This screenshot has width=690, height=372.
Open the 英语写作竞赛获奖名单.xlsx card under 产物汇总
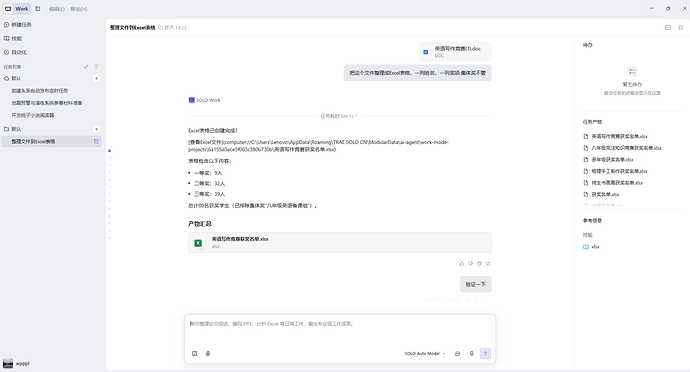(x=340, y=243)
